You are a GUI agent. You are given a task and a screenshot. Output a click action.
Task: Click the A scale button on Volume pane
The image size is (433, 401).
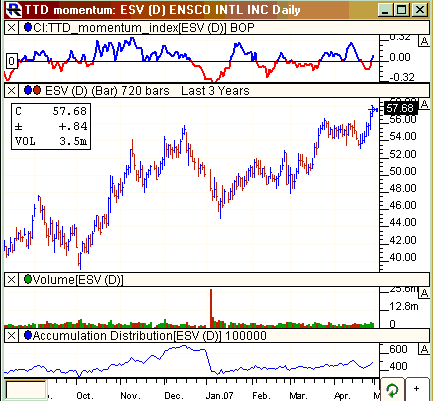(x=424, y=293)
